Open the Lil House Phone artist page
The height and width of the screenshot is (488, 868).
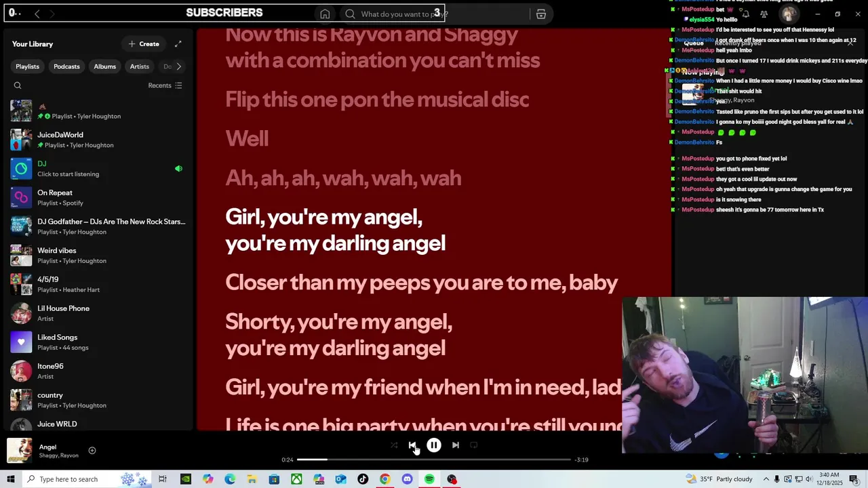click(98, 313)
